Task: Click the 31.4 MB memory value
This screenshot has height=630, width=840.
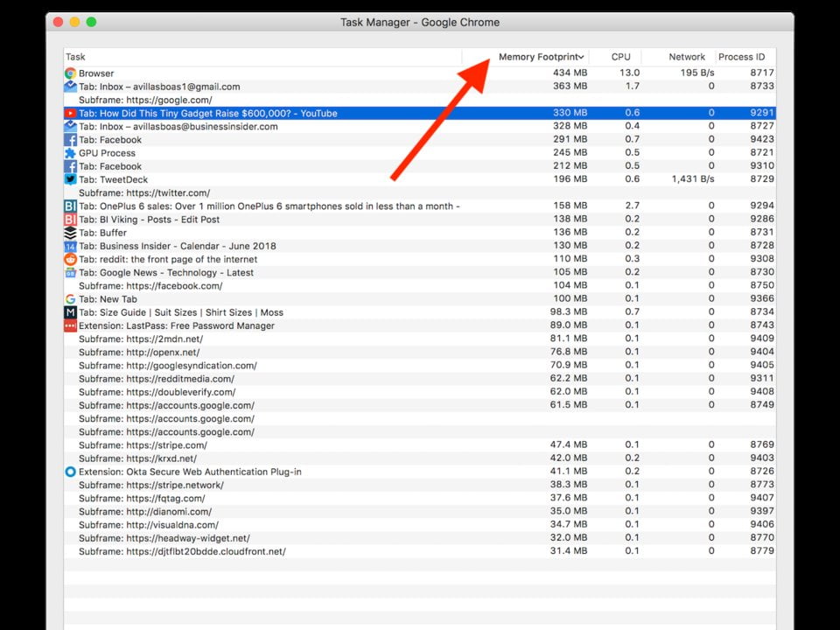Action: click(569, 550)
